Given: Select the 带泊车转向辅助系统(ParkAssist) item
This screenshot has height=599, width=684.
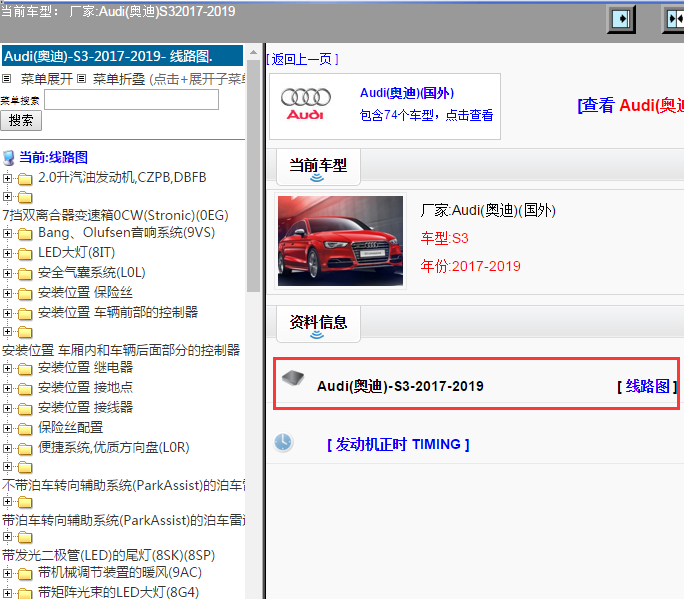Looking at the screenshot, I should point(123,520).
